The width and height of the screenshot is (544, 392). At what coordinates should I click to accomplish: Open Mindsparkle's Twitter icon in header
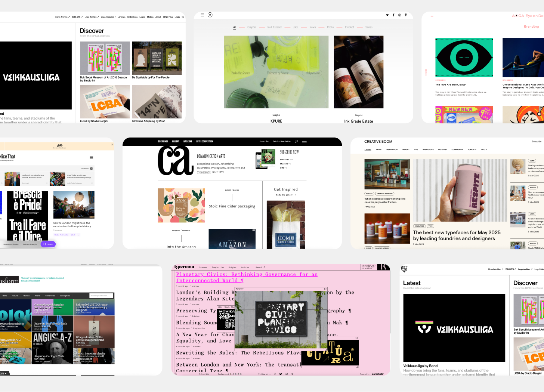(387, 15)
